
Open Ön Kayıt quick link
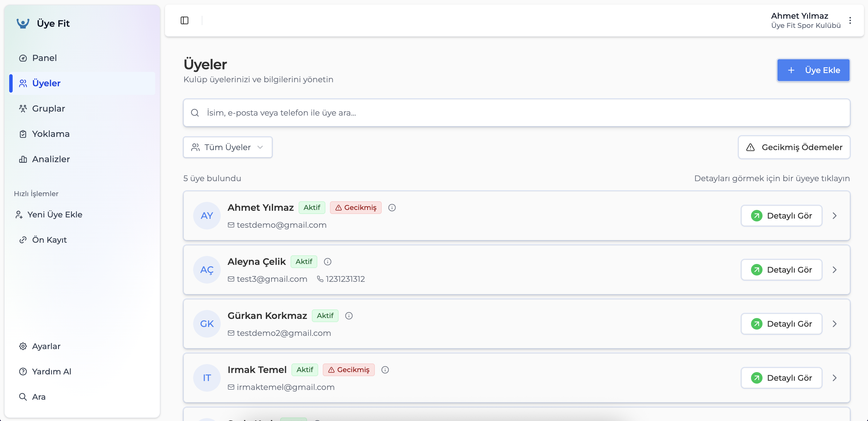49,240
